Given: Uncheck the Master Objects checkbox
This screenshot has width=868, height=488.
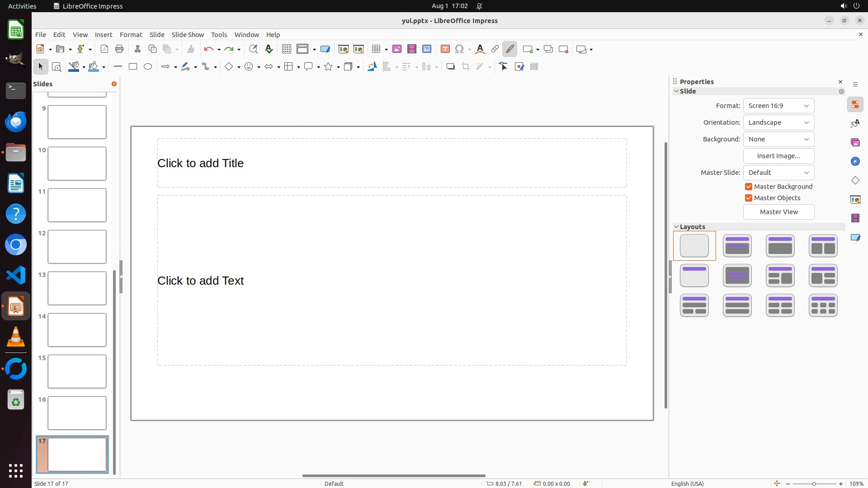Looking at the screenshot, I should pos(749,198).
